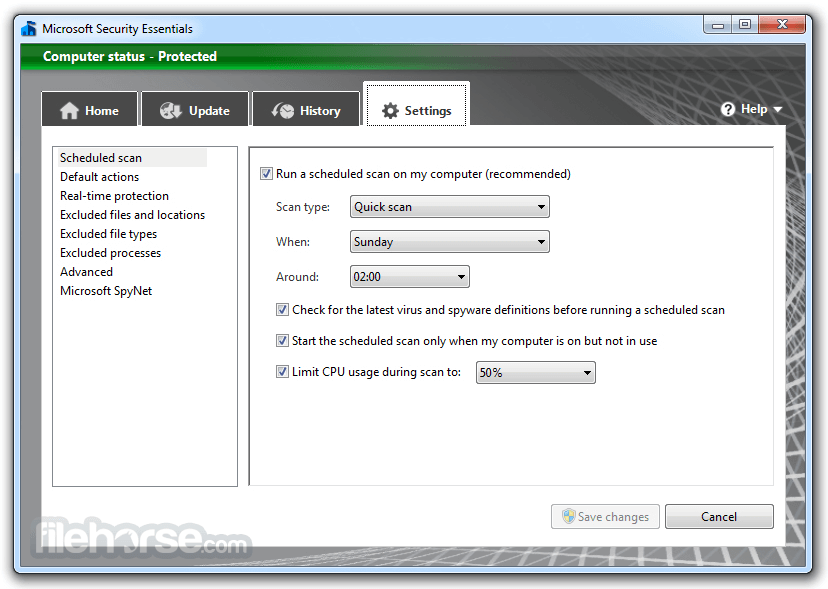Click the Help menu label
The width and height of the screenshot is (828, 589).
tap(754, 109)
